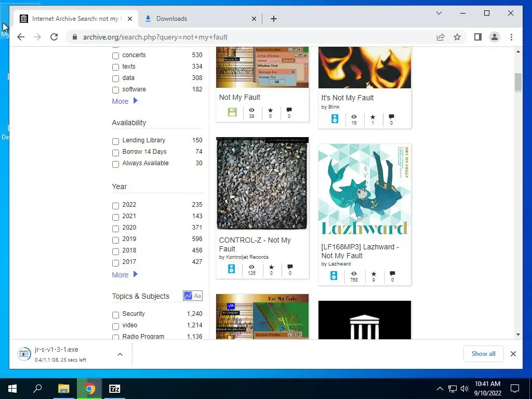The image size is (532, 399).
Task: Check the Security topic filter
Action: tap(115, 314)
